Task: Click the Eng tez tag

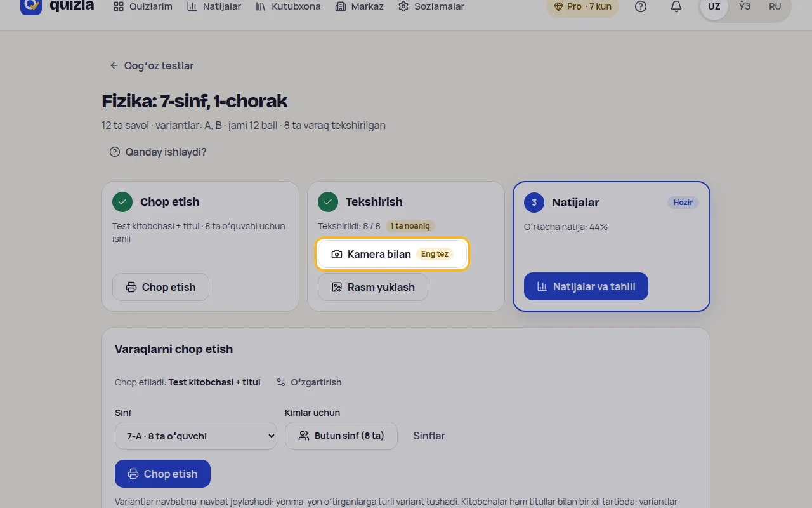Action: tap(435, 254)
